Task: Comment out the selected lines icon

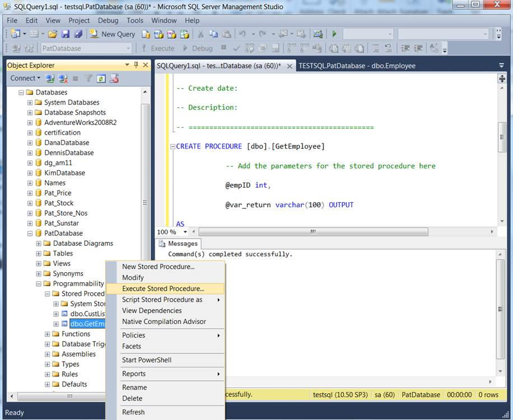Action: (x=376, y=48)
